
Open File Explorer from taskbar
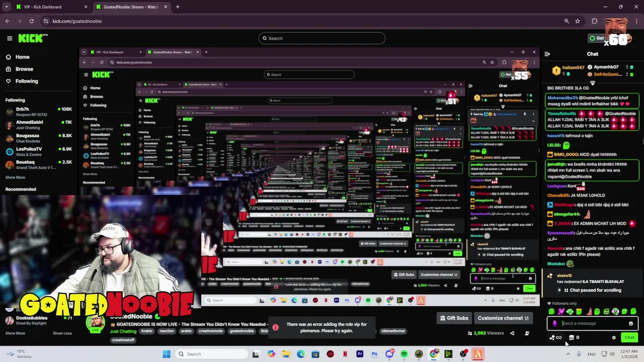(286, 354)
